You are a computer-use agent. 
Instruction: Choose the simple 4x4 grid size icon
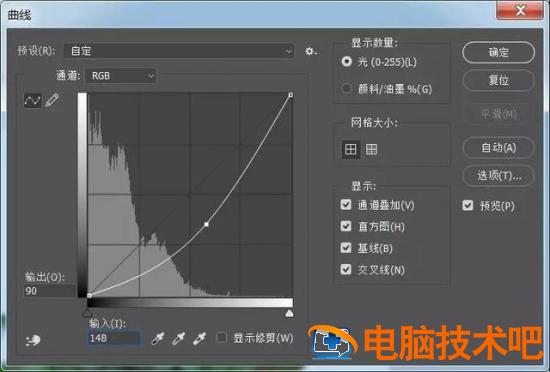tap(350, 149)
